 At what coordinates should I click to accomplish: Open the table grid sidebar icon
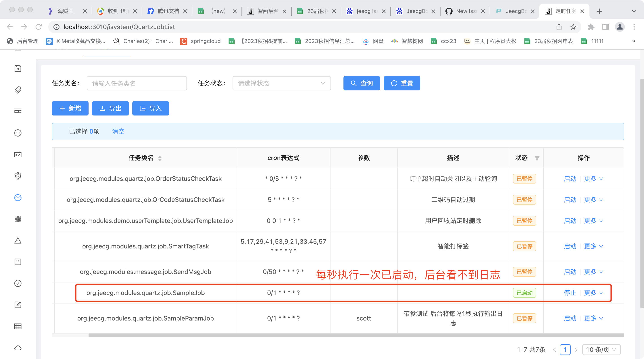18,326
